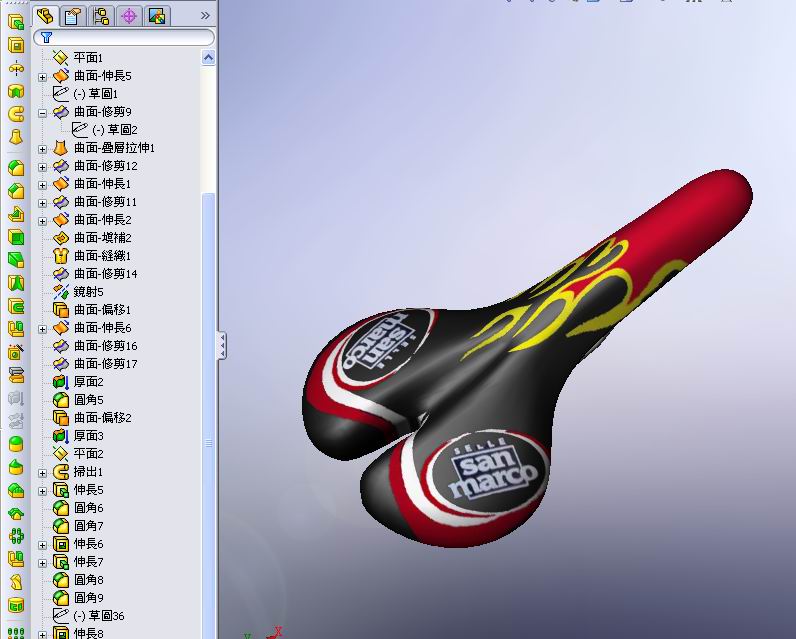Expand the 曲面-疊層拉伸1 feature
Image resolution: width=796 pixels, height=639 pixels.
point(43,149)
